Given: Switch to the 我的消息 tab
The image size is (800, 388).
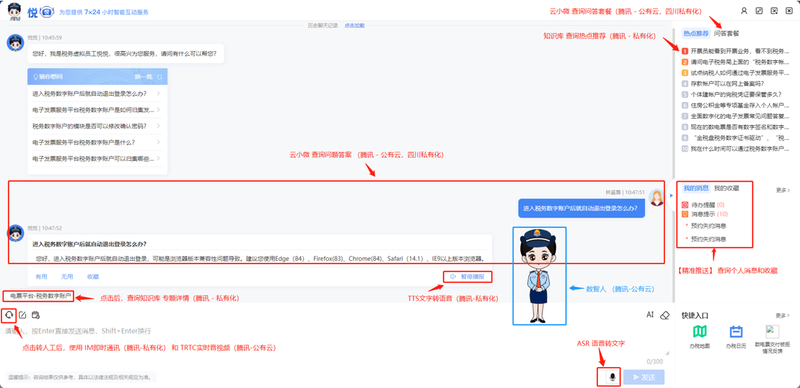Looking at the screenshot, I should (x=696, y=188).
